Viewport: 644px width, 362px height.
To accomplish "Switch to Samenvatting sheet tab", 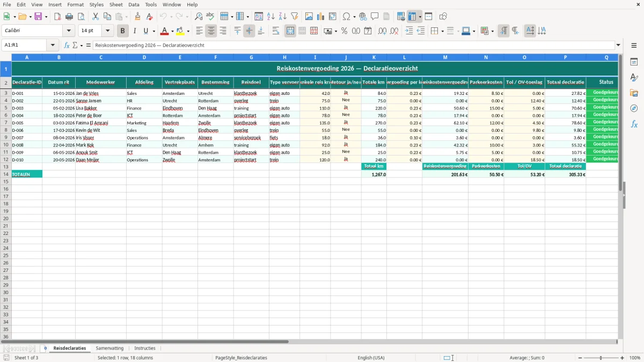I will 109,348.
